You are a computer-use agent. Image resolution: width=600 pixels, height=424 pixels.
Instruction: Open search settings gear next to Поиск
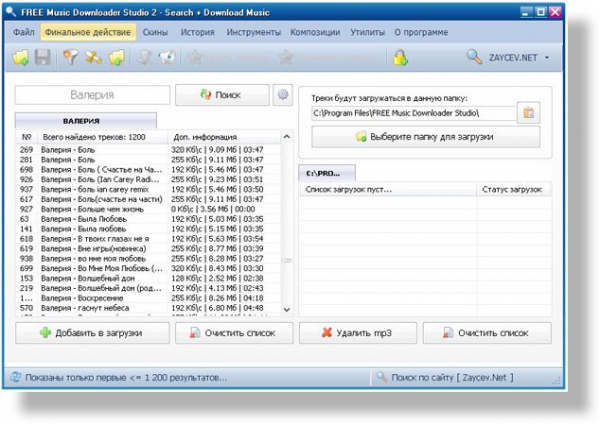(283, 95)
